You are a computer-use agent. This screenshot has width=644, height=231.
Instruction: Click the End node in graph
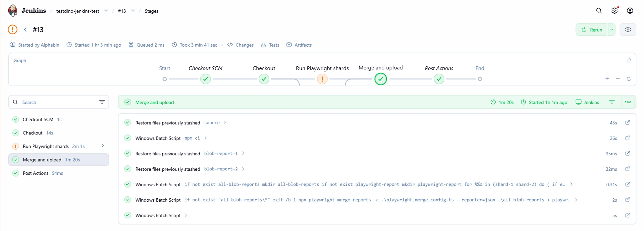click(480, 79)
